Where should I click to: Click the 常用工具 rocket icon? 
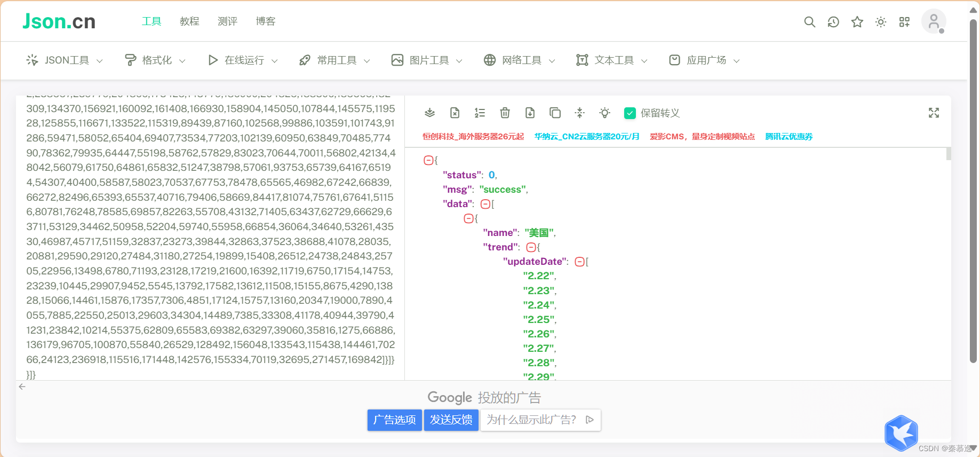[x=305, y=60]
